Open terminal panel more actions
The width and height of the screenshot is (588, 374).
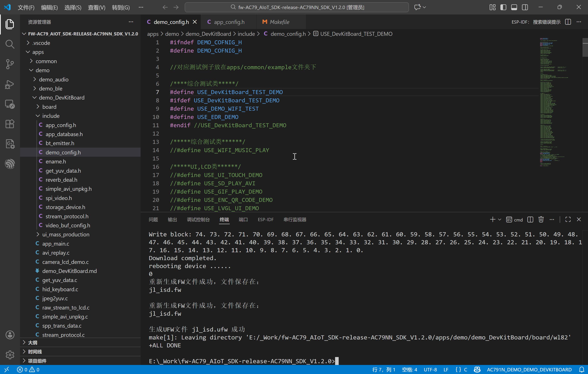click(x=552, y=219)
